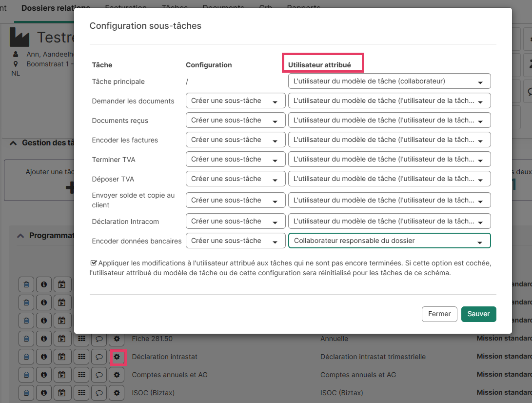532x403 pixels.
Task: Click the 'Utilisateur attribué' column header
Action: click(x=319, y=65)
